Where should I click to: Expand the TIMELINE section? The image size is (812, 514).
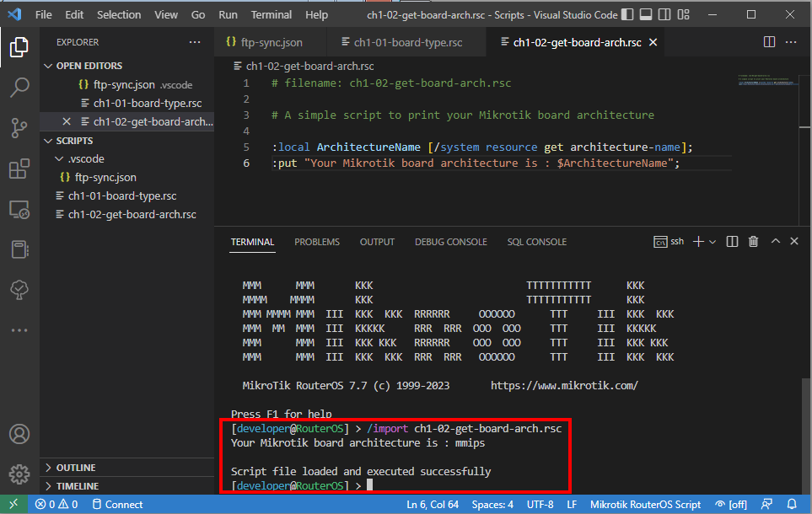(77, 486)
